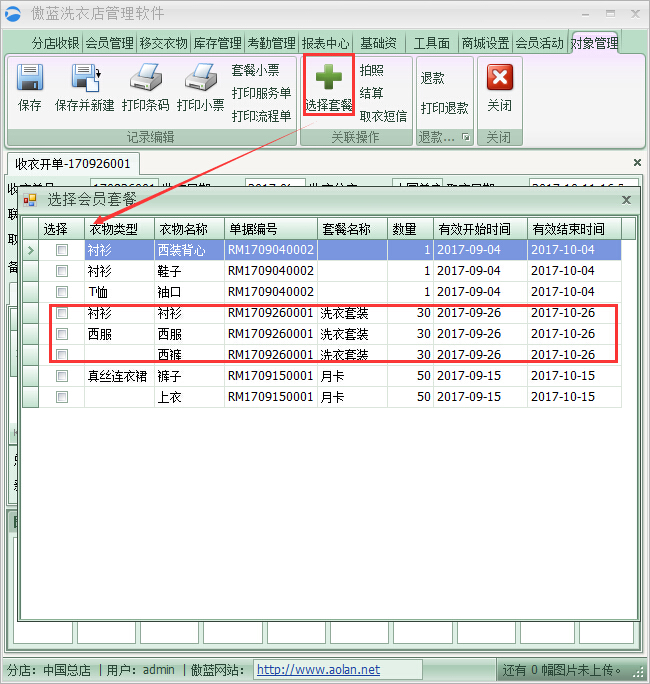Sort by the 衣物类型 column header

click(x=118, y=229)
